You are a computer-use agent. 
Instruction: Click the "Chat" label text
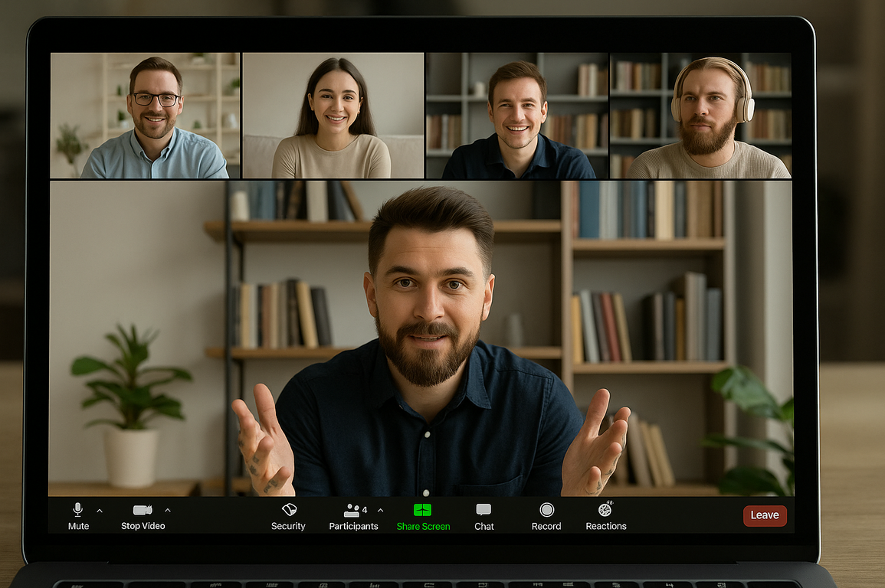tap(483, 527)
